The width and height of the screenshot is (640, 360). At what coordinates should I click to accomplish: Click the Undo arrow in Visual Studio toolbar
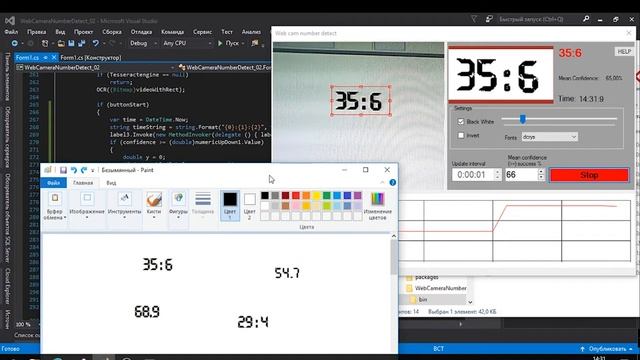tap(95, 43)
